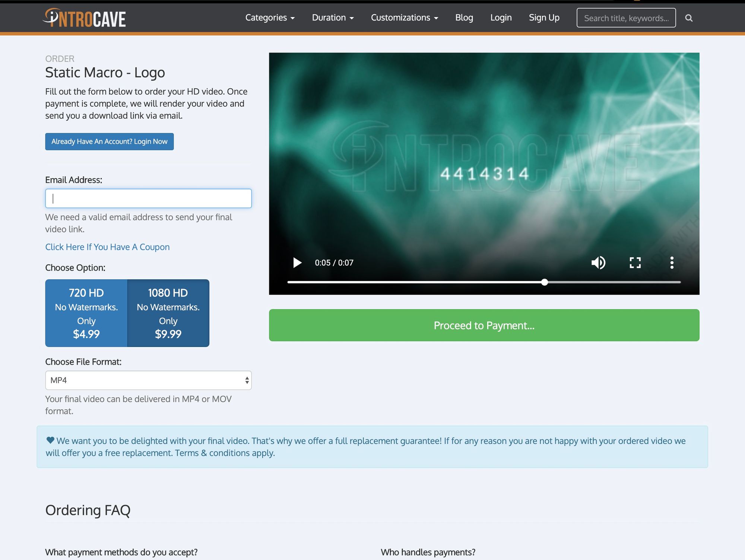The image size is (745, 560).
Task: Open the Customizations dropdown menu
Action: 404,17
